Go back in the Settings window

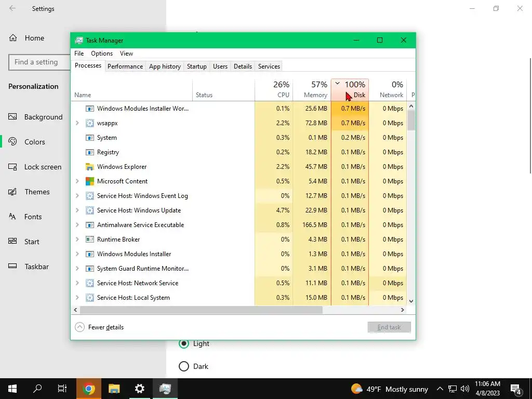[x=12, y=8]
